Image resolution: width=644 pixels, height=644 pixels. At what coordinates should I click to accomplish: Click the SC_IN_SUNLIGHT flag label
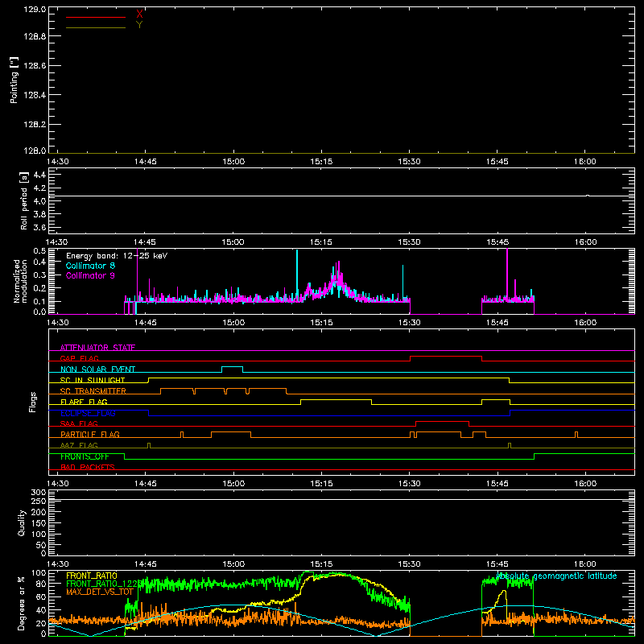point(93,380)
